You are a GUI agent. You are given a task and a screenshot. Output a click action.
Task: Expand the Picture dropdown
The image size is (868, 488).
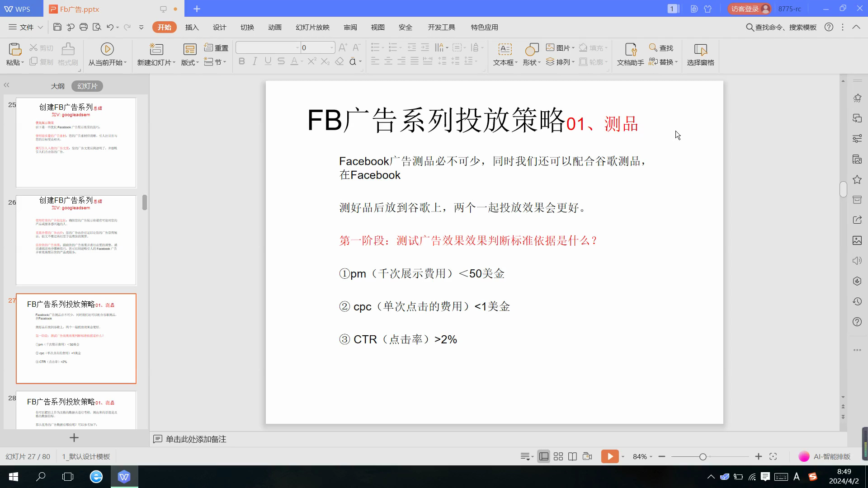560,47
